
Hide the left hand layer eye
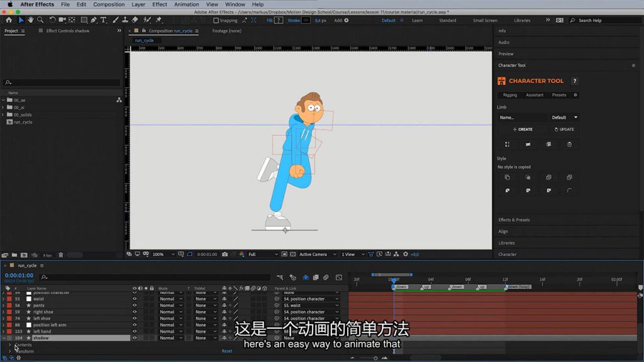tap(135, 332)
